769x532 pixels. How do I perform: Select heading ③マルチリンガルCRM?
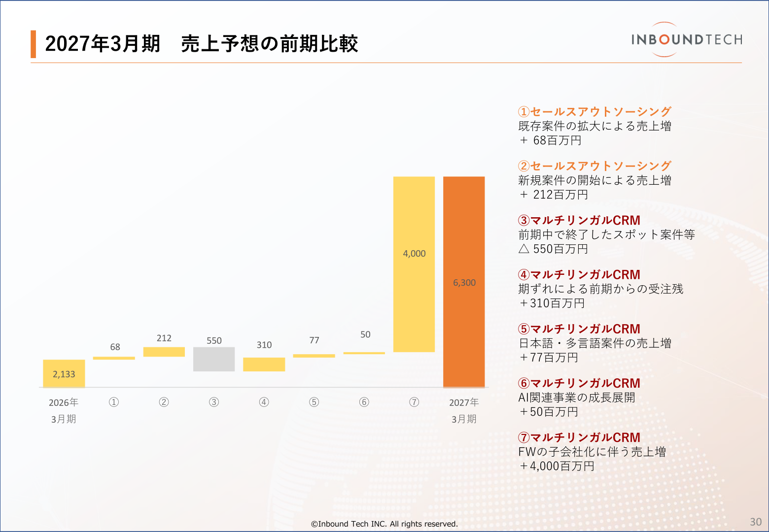coord(579,220)
